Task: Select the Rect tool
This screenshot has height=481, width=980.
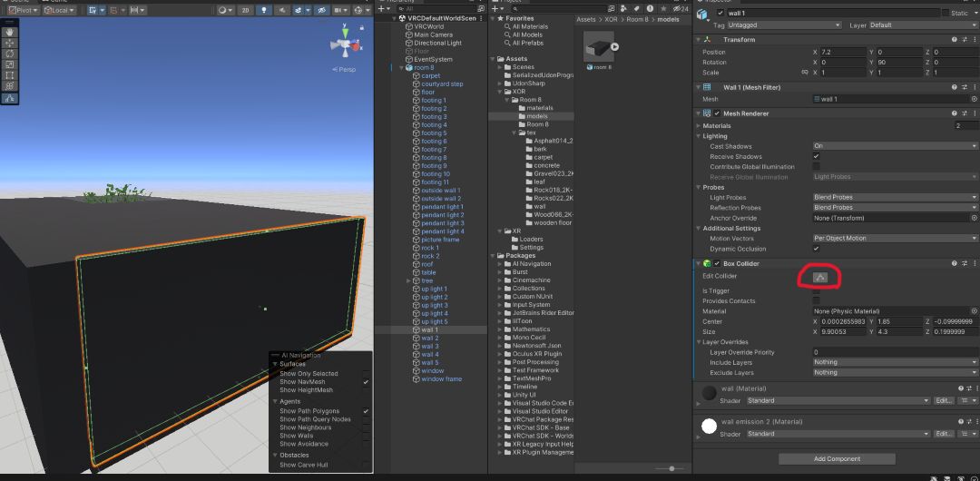Action: click(x=9, y=75)
